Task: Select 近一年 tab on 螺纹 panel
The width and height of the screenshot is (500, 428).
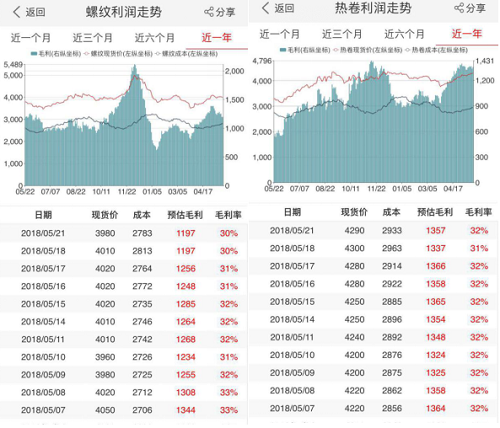Action: (217, 37)
